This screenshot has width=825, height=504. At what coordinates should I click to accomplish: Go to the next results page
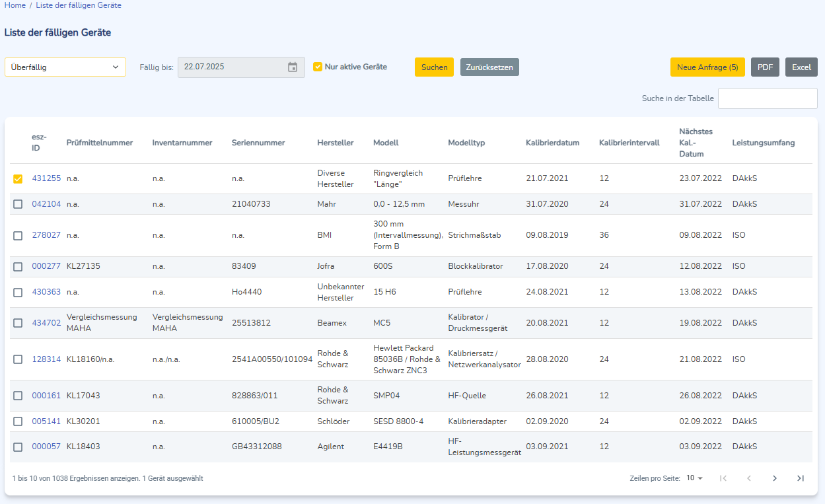coord(775,478)
